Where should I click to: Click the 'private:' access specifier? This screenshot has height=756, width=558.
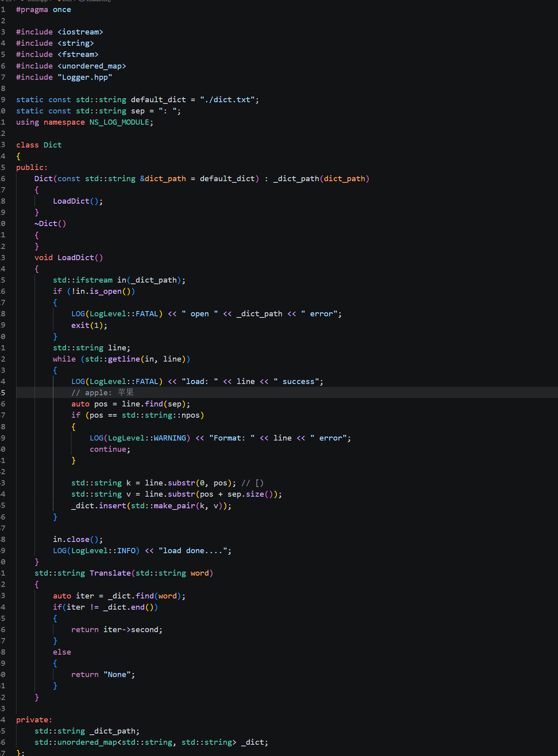(34, 720)
